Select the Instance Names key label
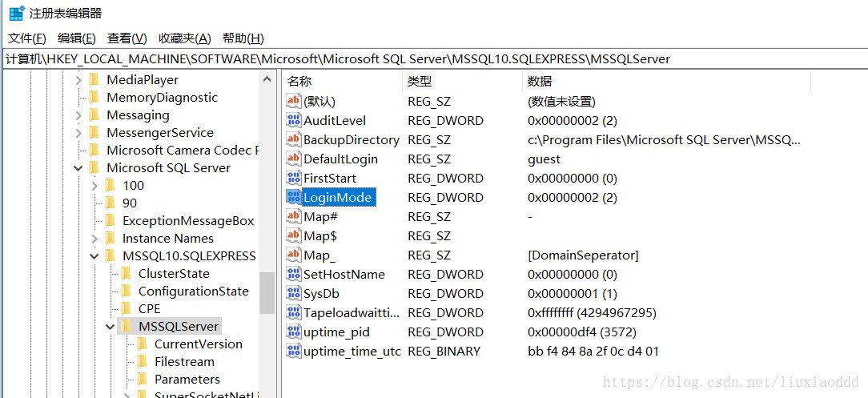 167,239
